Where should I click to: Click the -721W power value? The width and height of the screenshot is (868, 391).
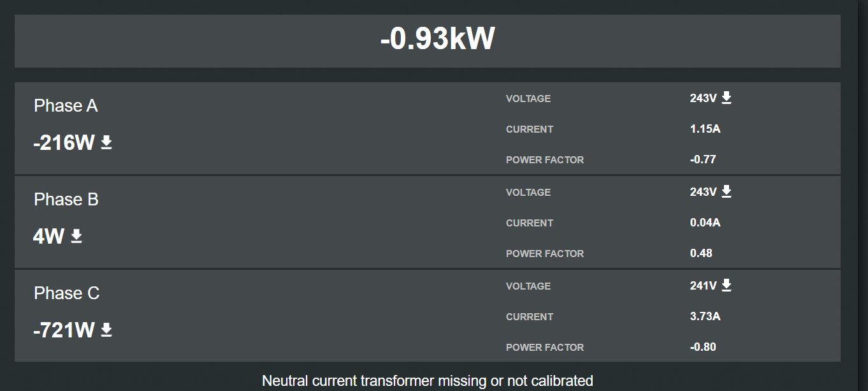pos(64,330)
